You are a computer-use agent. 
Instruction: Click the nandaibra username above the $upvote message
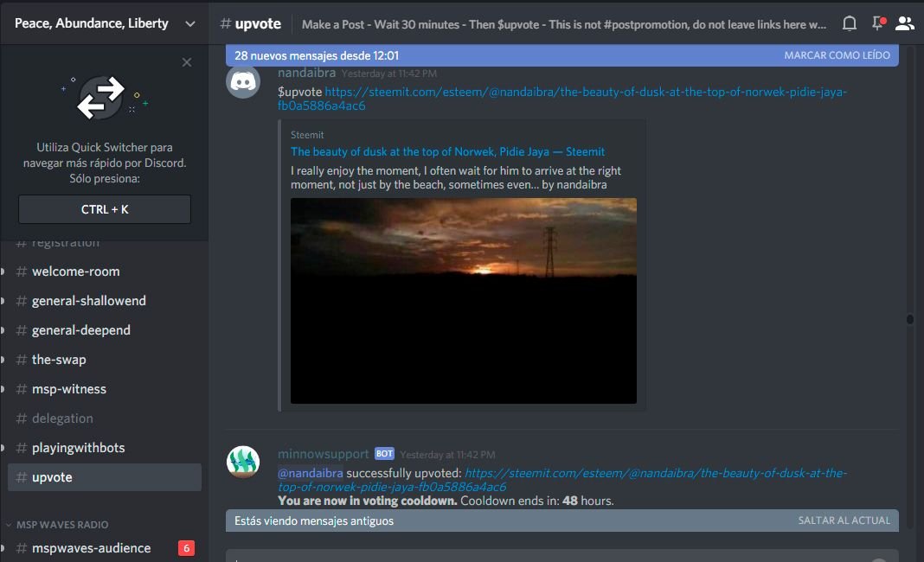coord(306,73)
